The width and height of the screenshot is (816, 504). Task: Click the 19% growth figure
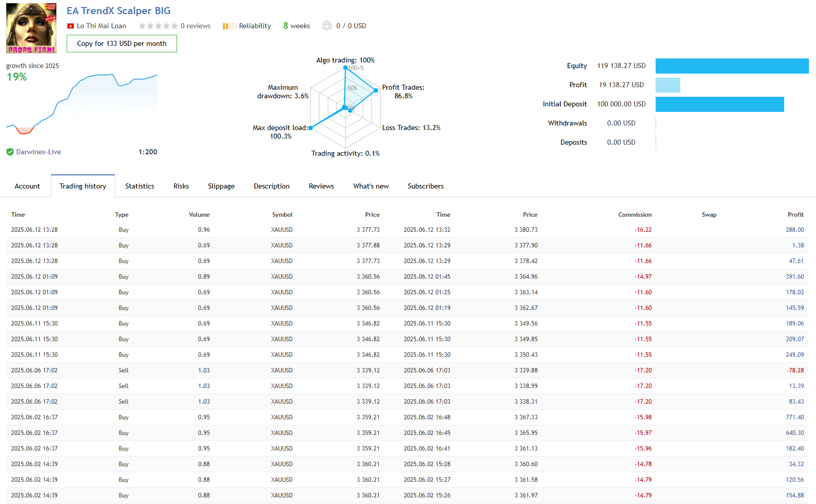[17, 77]
